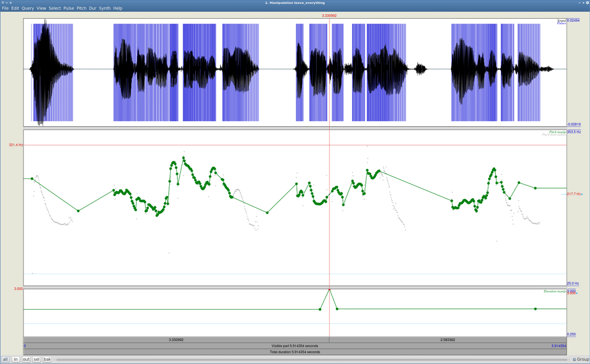Select the peak duration point at 3.000
Viewport: 590px width, 364px height.
tap(329, 290)
